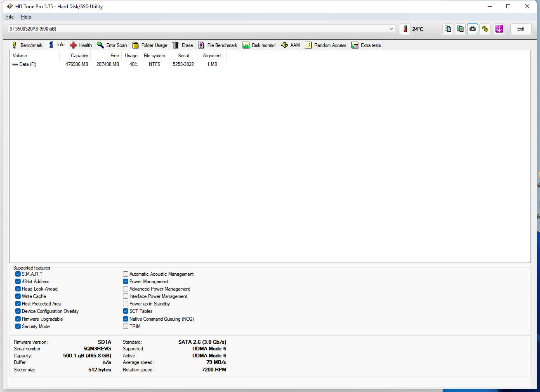Click the purple down-arrow icon
The image size is (540, 392).
(499, 29)
